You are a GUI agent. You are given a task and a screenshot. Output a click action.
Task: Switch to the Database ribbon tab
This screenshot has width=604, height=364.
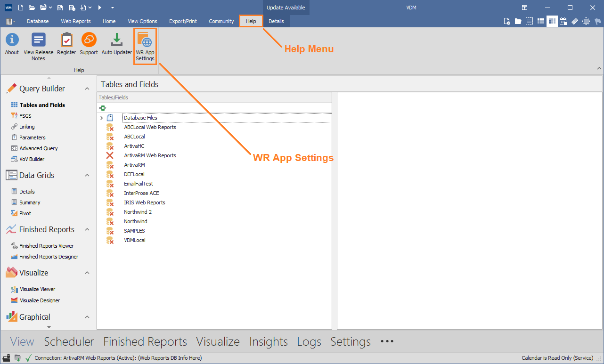(38, 21)
